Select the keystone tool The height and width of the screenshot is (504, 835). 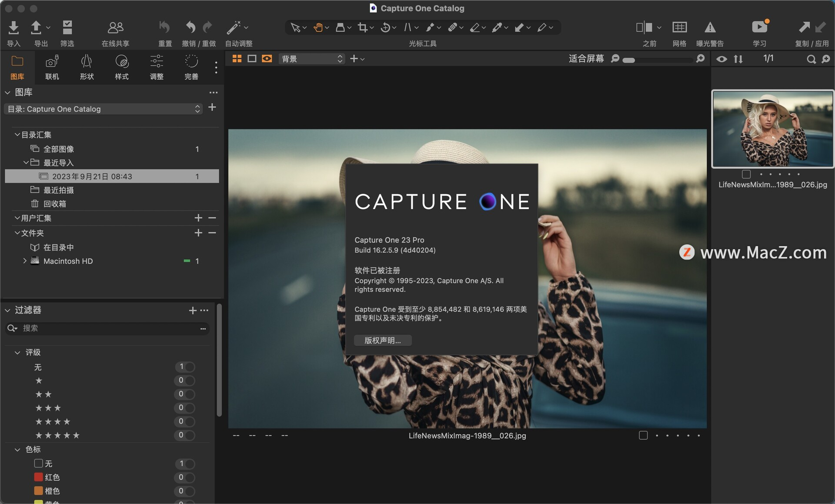pos(407,27)
